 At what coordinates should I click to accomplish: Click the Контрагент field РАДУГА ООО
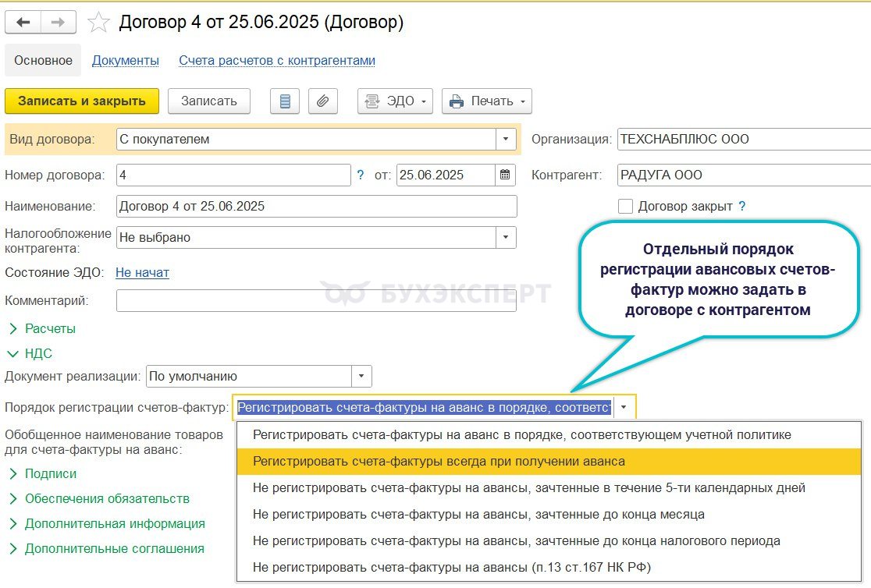744,175
